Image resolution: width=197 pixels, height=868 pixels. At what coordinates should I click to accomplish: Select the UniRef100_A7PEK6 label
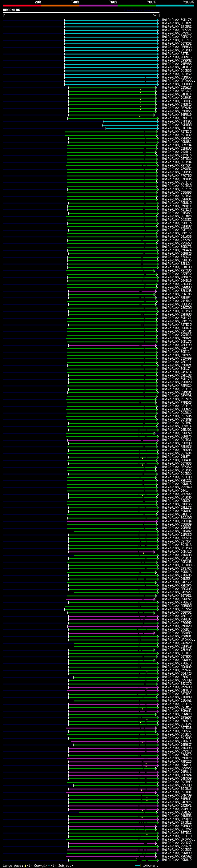(176, 403)
